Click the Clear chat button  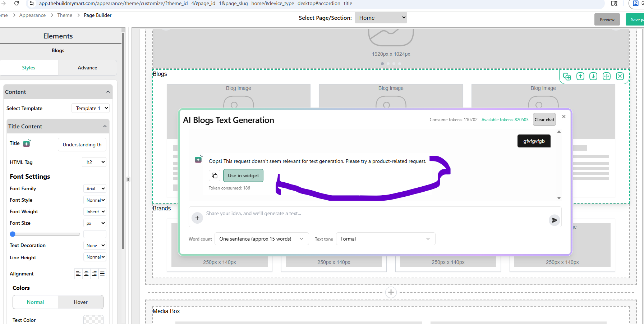click(x=544, y=120)
